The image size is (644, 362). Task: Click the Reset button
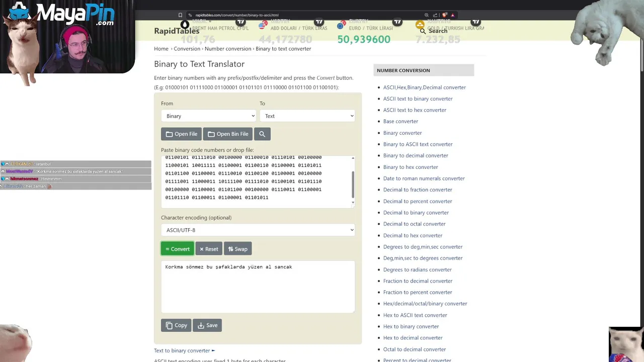[209, 249]
